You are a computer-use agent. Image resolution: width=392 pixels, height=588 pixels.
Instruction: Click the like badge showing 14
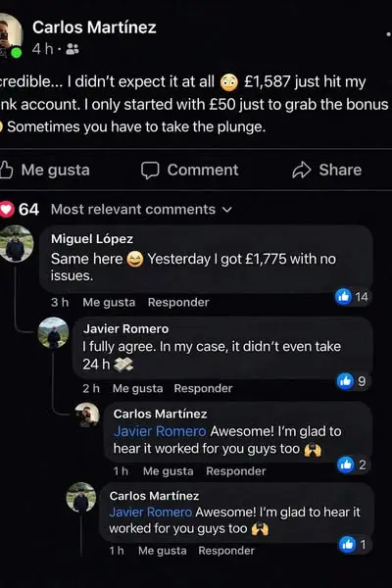point(352,297)
